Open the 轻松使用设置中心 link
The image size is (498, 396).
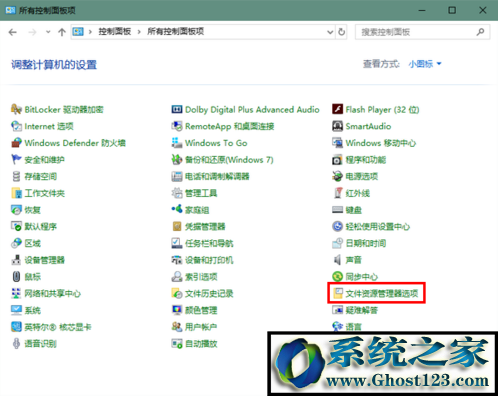(378, 227)
